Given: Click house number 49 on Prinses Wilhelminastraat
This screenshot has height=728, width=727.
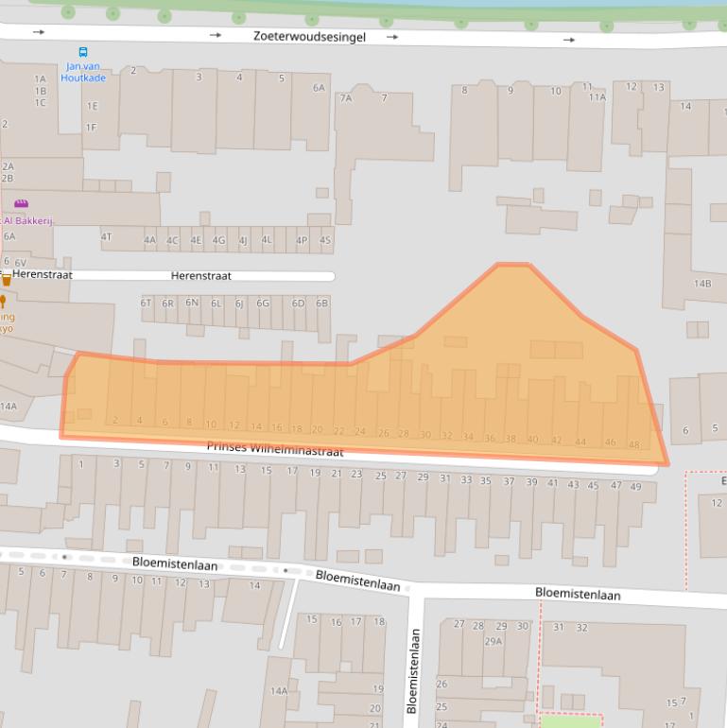Looking at the screenshot, I should (x=636, y=487).
